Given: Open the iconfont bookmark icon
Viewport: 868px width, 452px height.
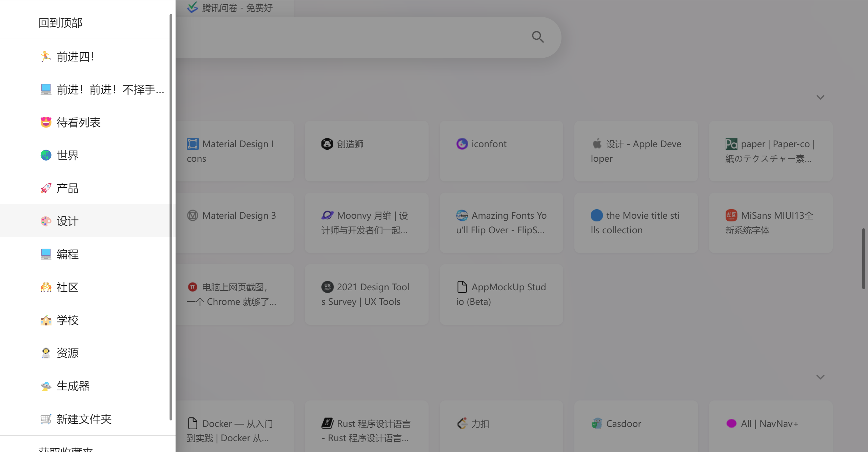Looking at the screenshot, I should [x=462, y=144].
